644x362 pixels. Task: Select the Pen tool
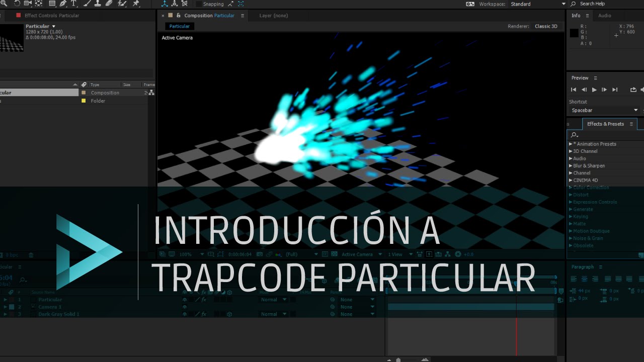pyautogui.click(x=63, y=4)
